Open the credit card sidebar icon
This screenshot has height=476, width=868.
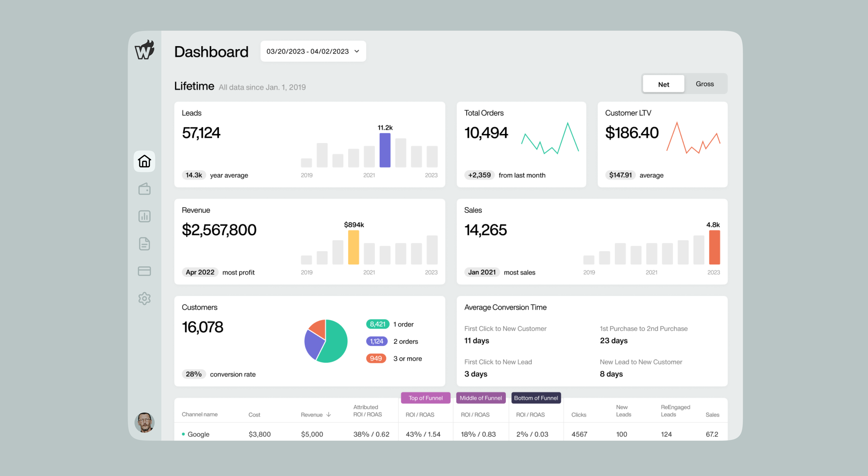[x=144, y=271]
